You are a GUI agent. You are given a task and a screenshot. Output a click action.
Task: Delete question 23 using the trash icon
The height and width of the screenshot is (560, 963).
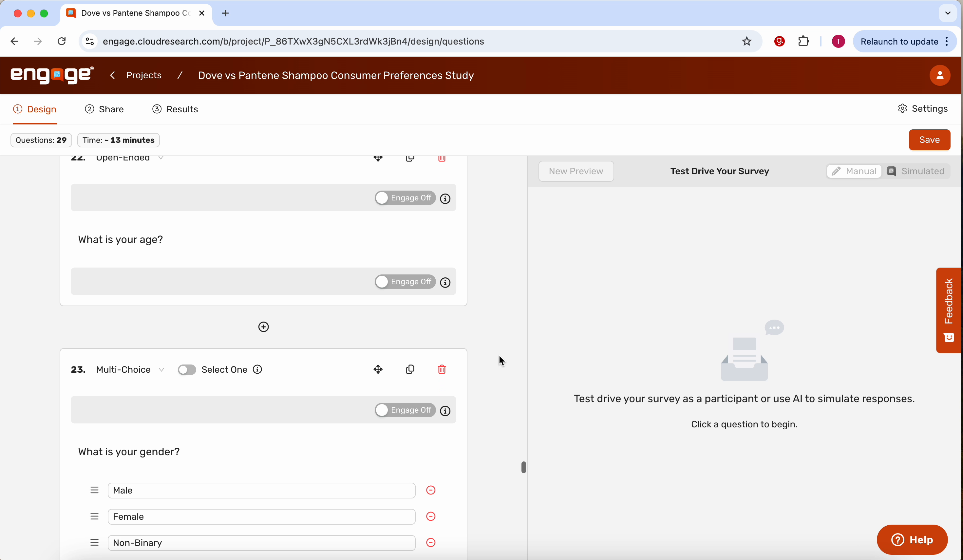tap(442, 369)
